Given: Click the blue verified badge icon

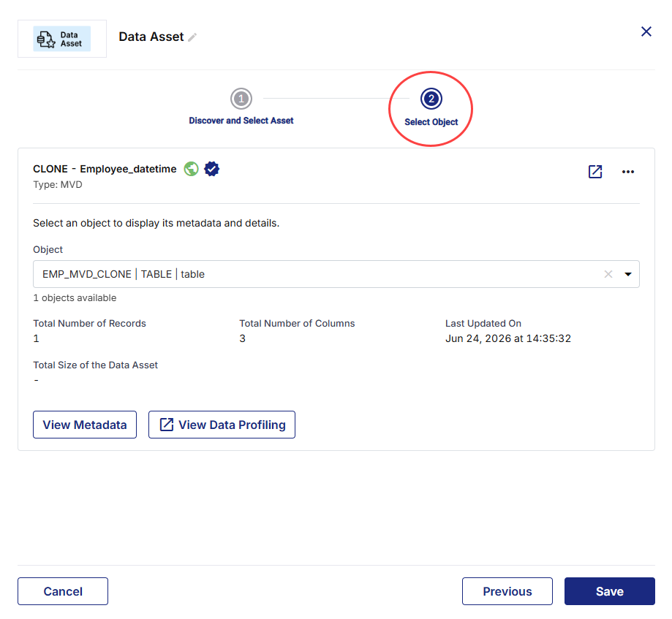Looking at the screenshot, I should 212,169.
